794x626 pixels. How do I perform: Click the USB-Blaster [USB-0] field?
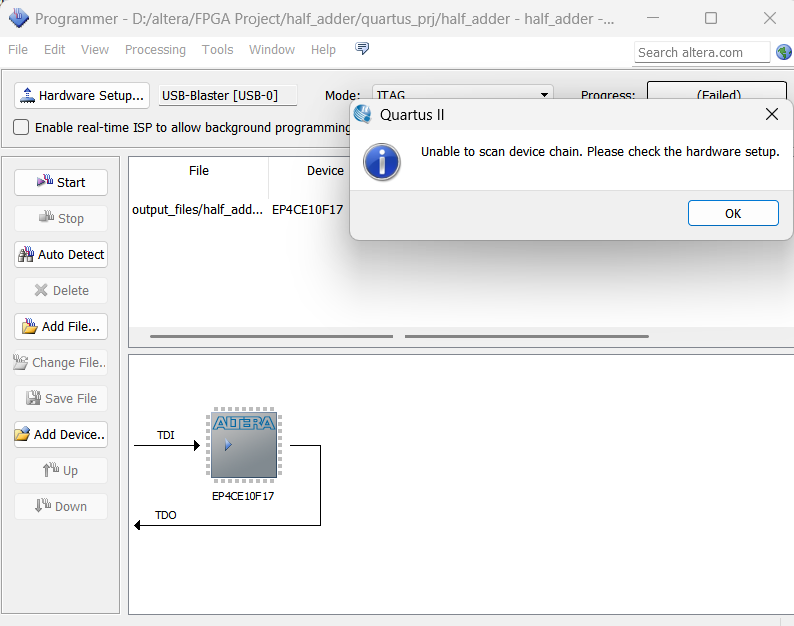click(228, 95)
